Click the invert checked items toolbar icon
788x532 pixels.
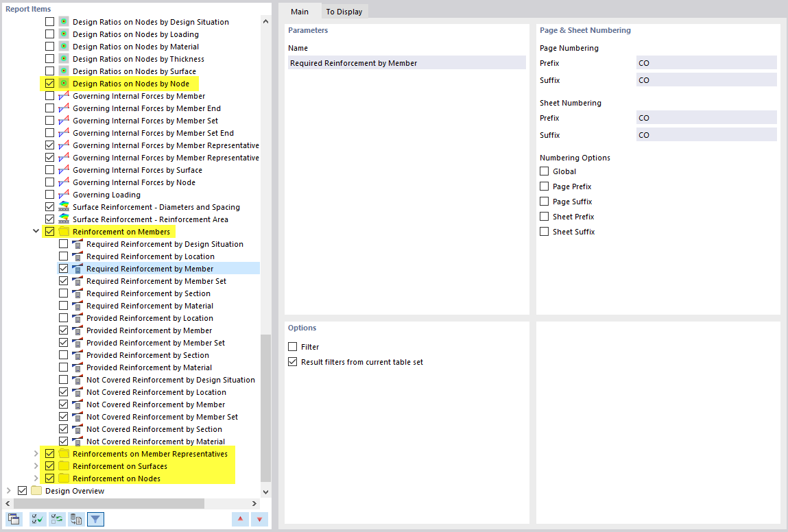[x=57, y=519]
